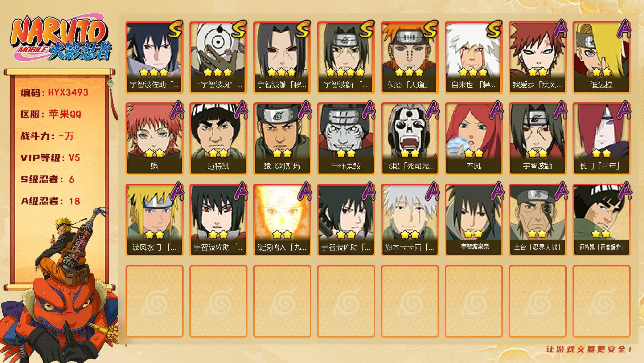This screenshot has width=644, height=363.
Task: Select the 不风 ninja card
Action: (473, 139)
